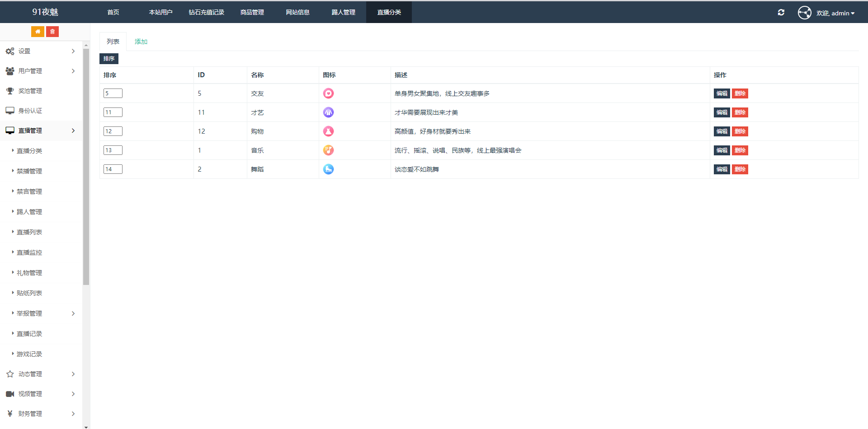This screenshot has height=429, width=868.
Task: Click the pink 交友 category icon
Action: coord(328,93)
